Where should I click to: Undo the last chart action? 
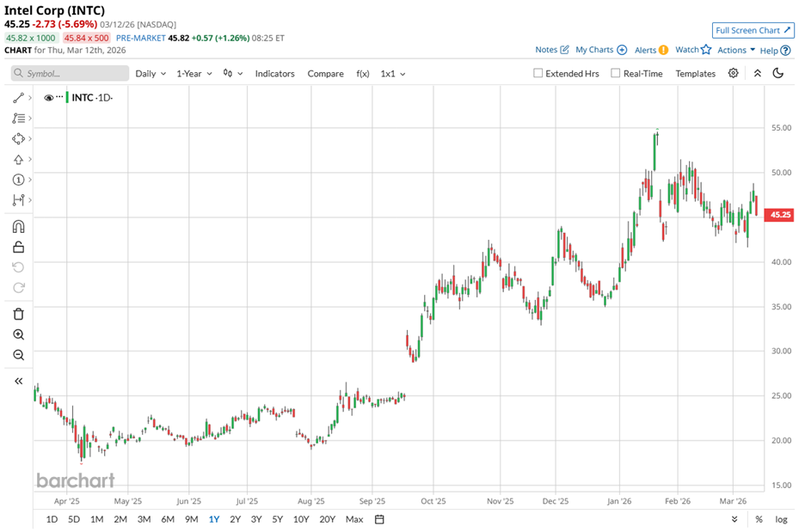point(18,267)
